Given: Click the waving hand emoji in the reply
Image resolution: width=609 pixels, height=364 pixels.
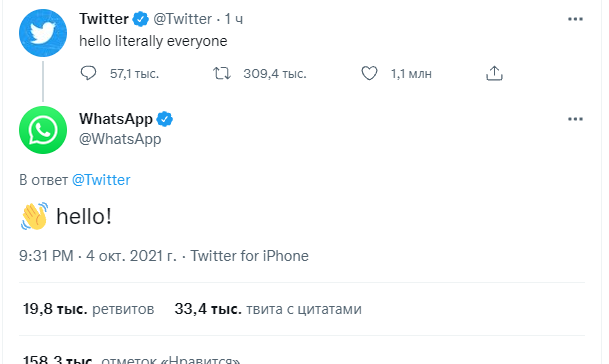Looking at the screenshot, I should (35, 216).
